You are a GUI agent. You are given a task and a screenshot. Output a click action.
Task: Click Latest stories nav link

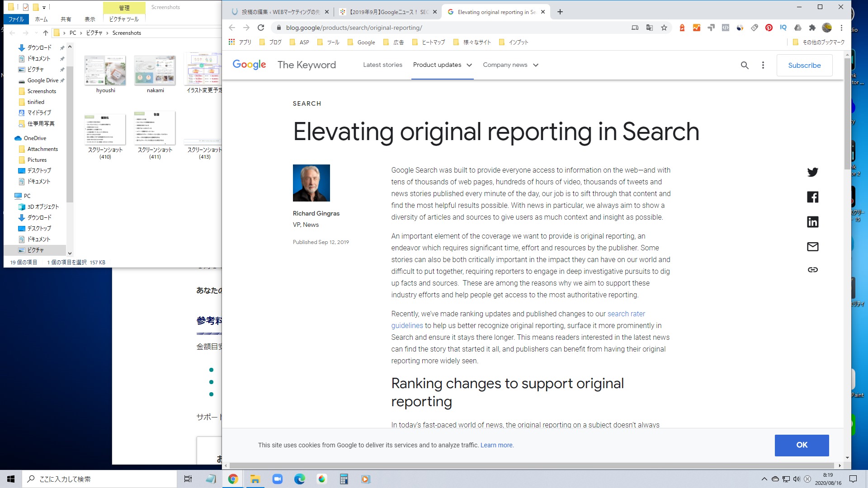coord(382,65)
